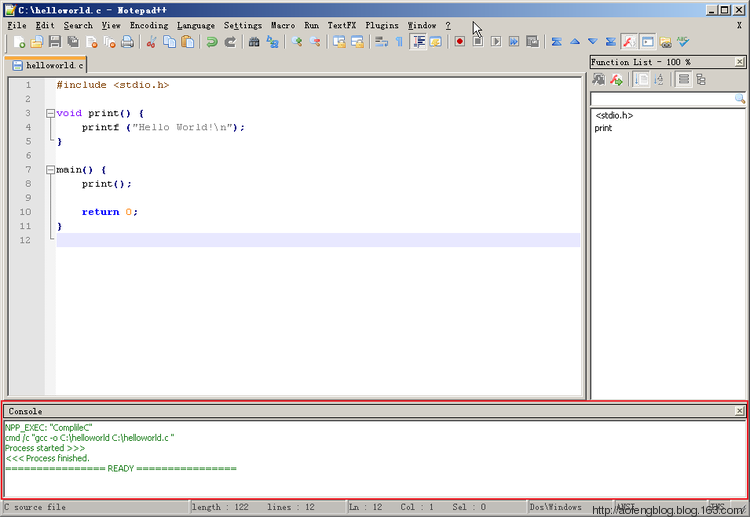
Task: Open the Language menu
Action: [196, 25]
